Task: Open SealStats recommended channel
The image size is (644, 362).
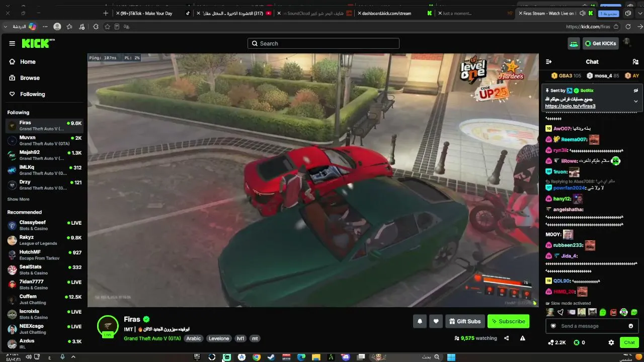Action: point(44,270)
